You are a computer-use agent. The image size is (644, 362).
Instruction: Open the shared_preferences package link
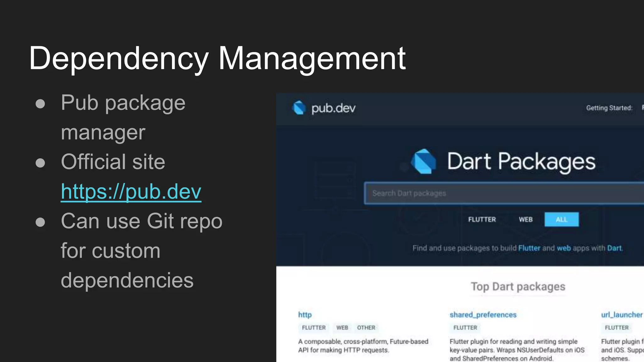click(483, 315)
